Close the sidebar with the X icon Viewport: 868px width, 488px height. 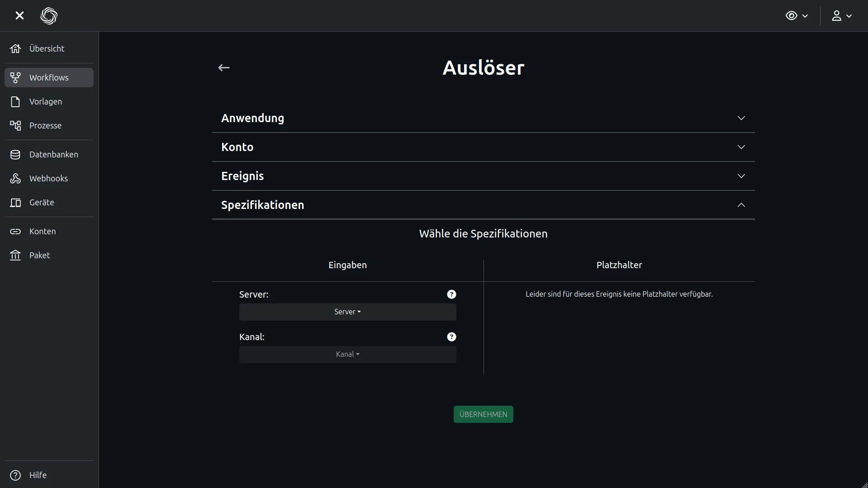tap(19, 16)
